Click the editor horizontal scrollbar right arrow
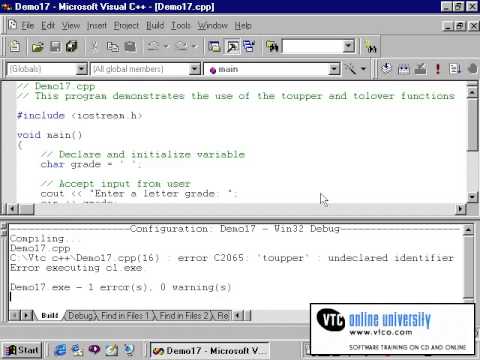This screenshot has width=480, height=360. pyautogui.click(x=460, y=209)
